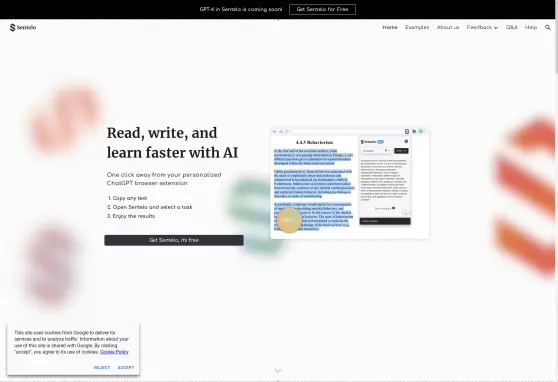The width and height of the screenshot is (558, 382).
Task: Navigate to the Q&A page
Action: click(x=512, y=27)
